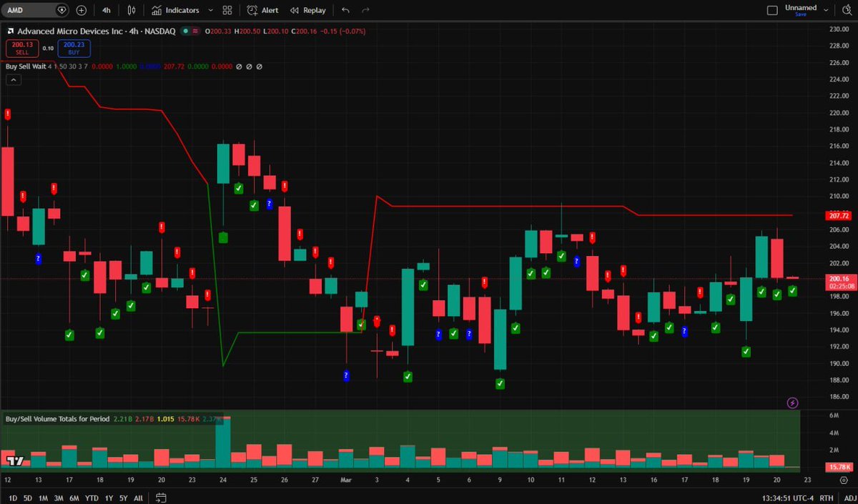858x504 pixels.
Task: Open quick search icon at top right
Action: (846, 10)
